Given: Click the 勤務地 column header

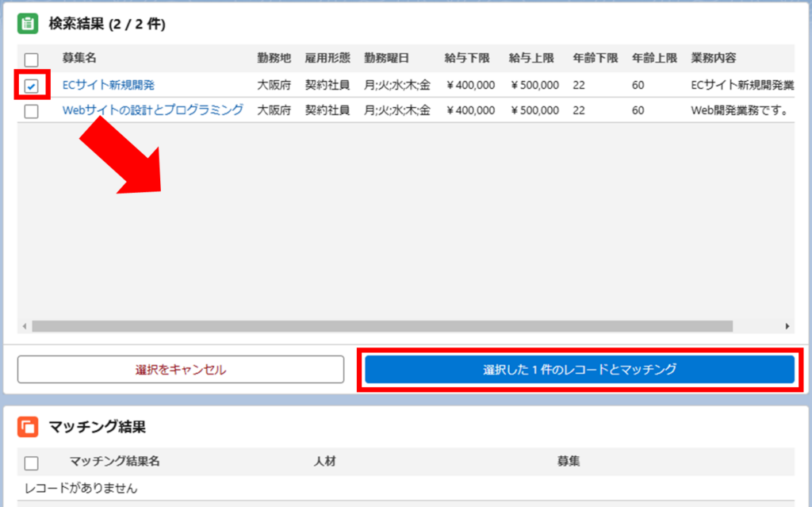Looking at the screenshot, I should point(274,59).
